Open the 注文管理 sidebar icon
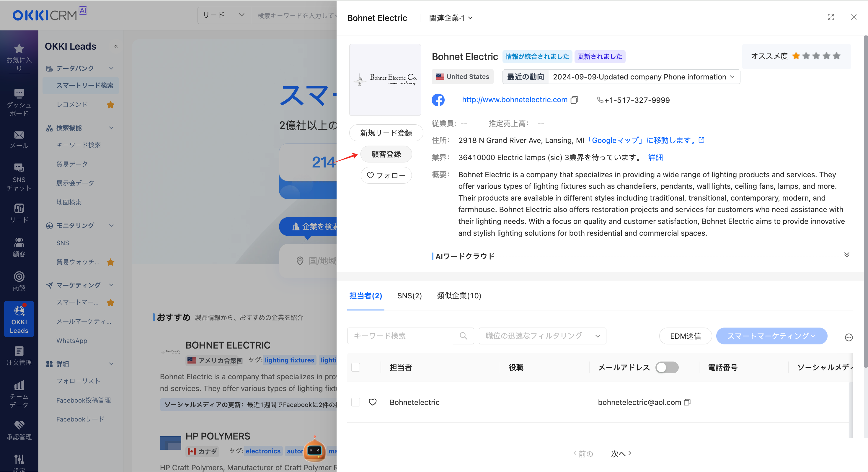The width and height of the screenshot is (868, 472). 19,356
